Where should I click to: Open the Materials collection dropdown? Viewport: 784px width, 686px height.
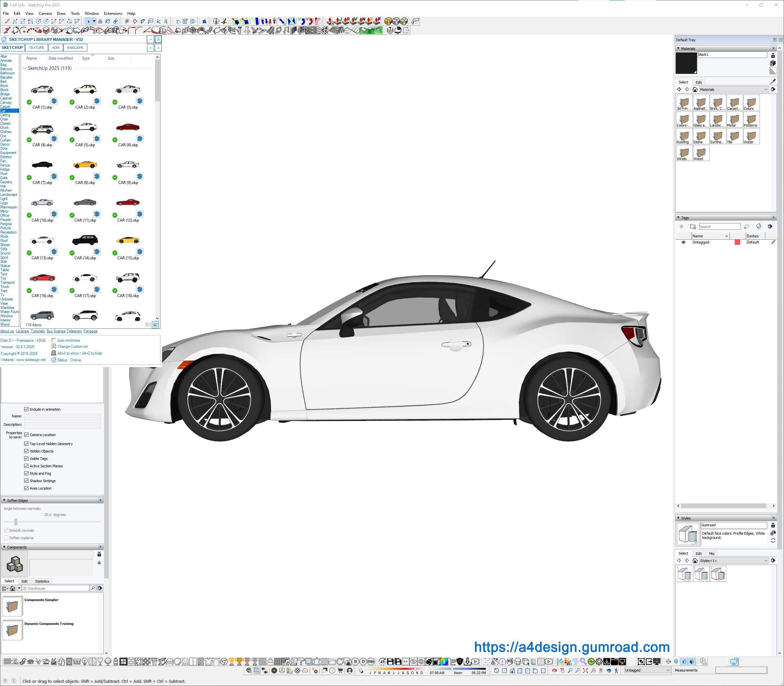pyautogui.click(x=766, y=90)
